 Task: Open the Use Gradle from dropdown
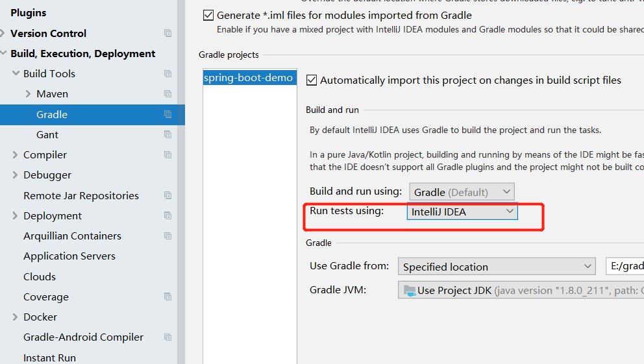[x=497, y=267]
